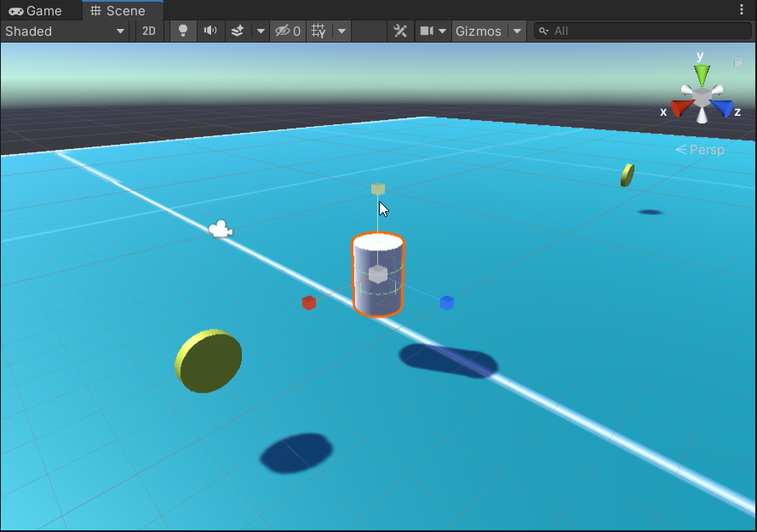Open component editor tools with the wrench icon
The image size is (757, 532).
399,31
